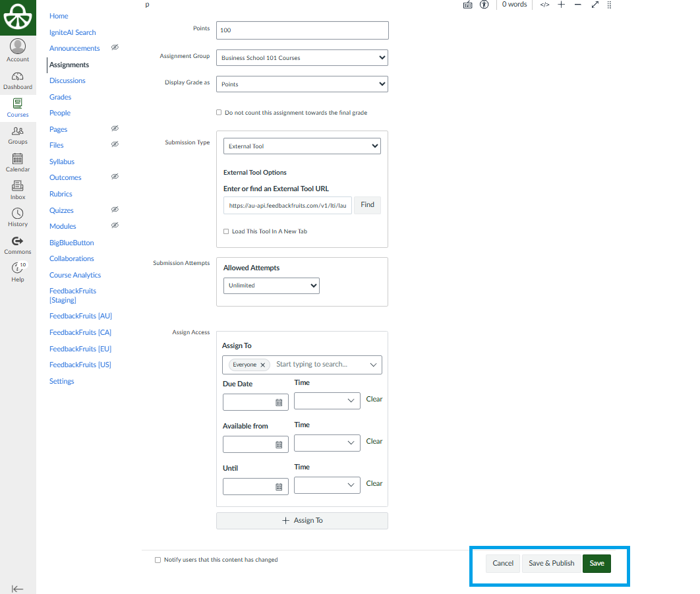Click the Points input field
Screen dimensions: 700x594
click(302, 30)
